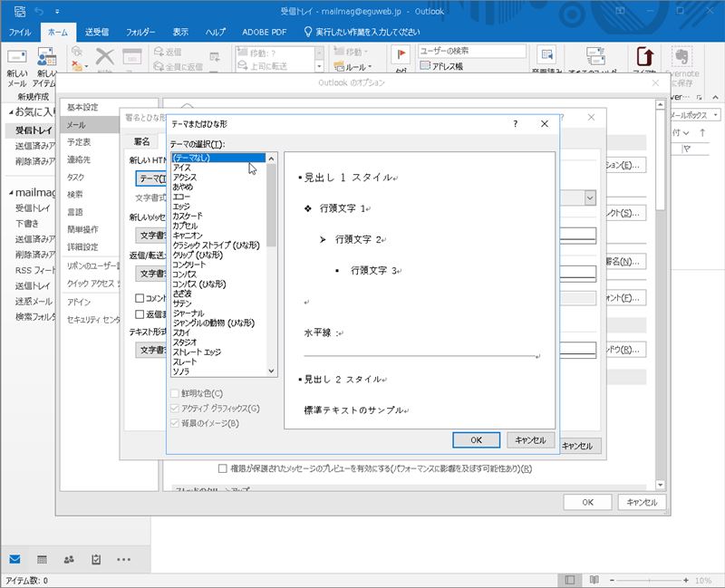The image size is (725, 588).
Task: Show more navigation options via three dots
Action: 124,559
